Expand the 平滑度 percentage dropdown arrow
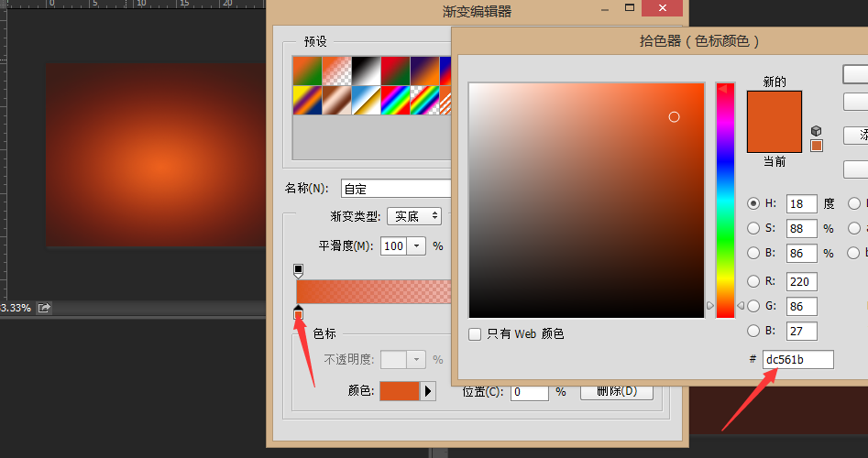This screenshot has height=458, width=868. coord(417,245)
